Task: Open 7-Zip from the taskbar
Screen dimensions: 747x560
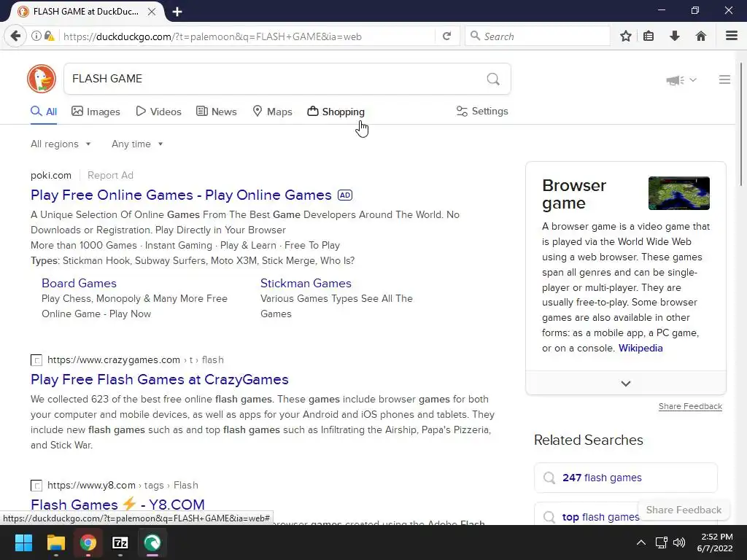Action: [x=120, y=542]
